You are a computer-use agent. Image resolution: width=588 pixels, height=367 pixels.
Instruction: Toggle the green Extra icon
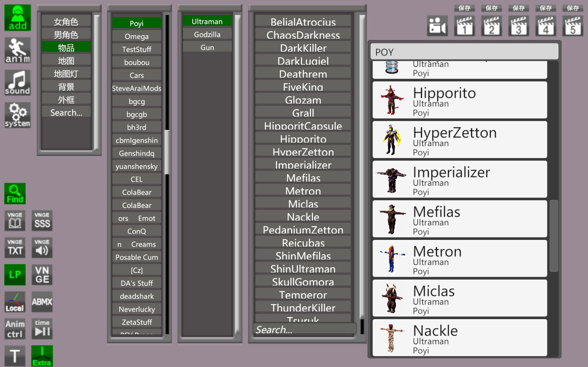[42, 356]
